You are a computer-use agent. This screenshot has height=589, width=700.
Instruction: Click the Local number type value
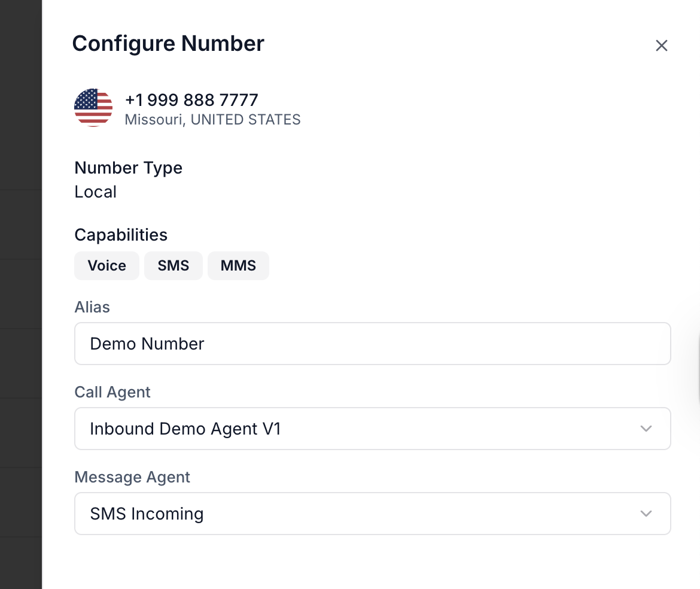point(96,192)
